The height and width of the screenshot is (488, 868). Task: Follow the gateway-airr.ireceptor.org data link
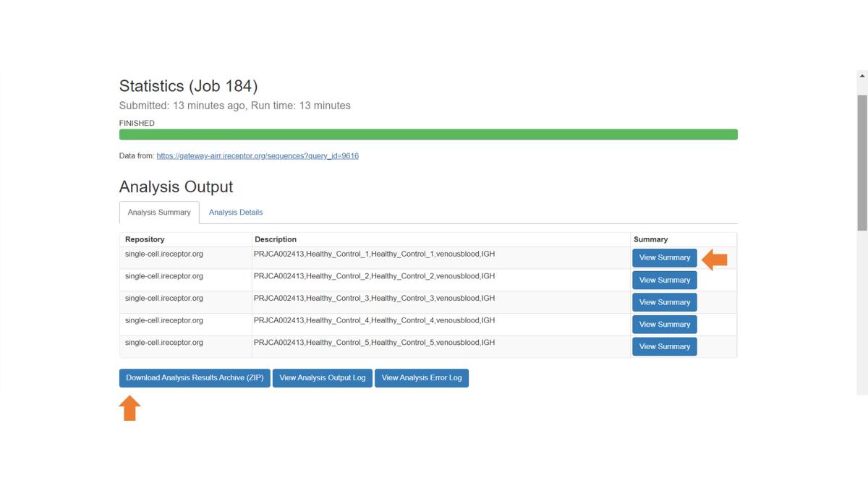(258, 156)
